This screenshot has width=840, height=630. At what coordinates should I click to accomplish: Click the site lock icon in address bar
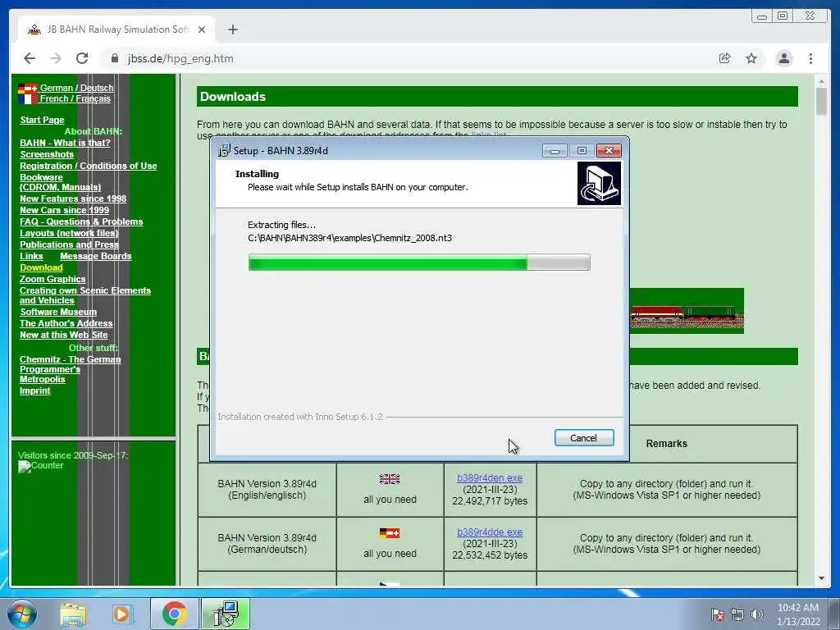(x=114, y=58)
